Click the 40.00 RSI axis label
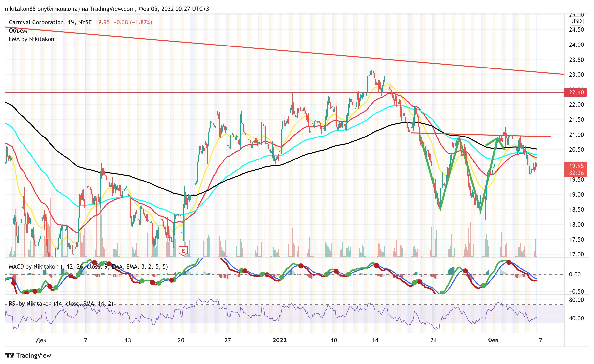Screen dimensions: 594x364 click(x=576, y=318)
